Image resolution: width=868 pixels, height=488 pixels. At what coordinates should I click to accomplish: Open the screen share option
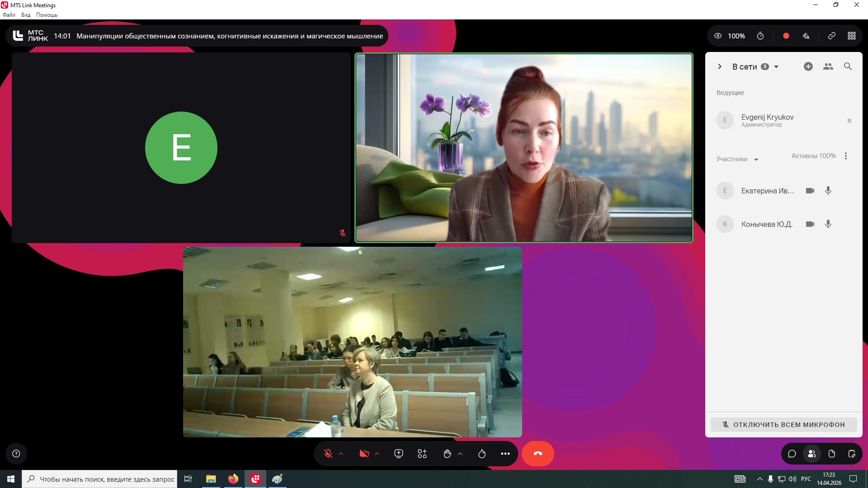click(398, 454)
